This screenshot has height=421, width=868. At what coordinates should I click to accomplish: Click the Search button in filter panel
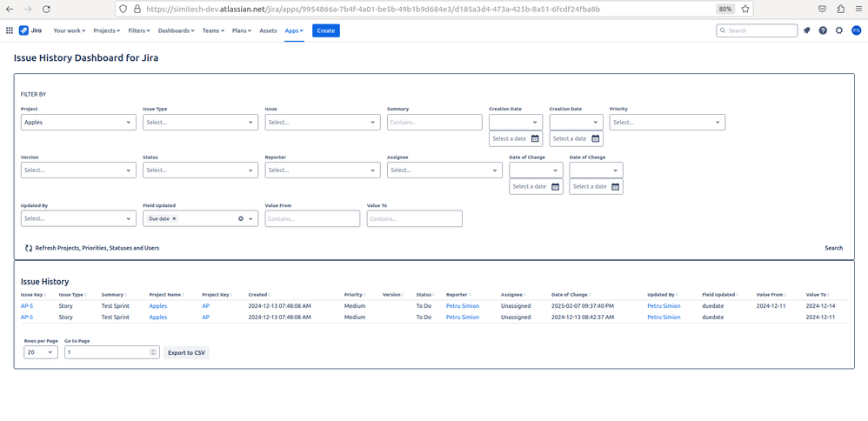834,248
